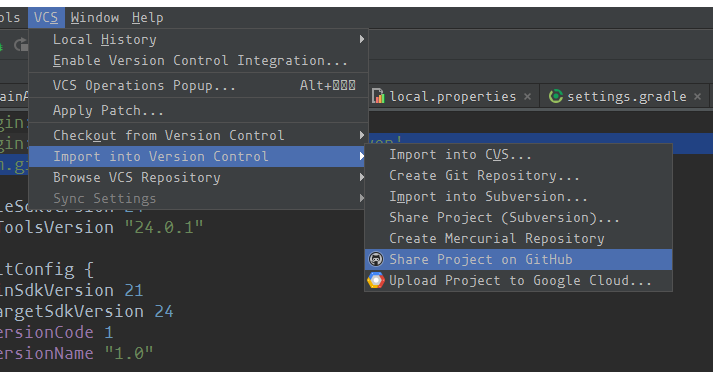Close the local.properties tab
Screen dimensions: 713x372
(x=527, y=96)
